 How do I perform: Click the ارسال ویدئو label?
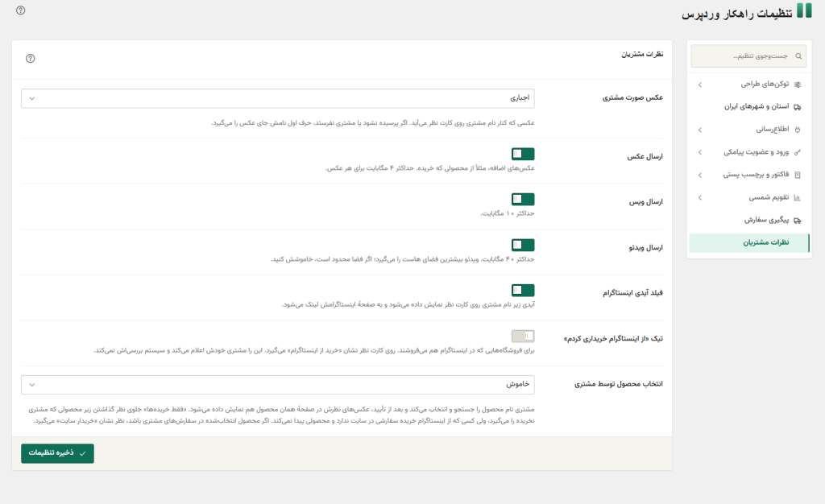click(645, 247)
